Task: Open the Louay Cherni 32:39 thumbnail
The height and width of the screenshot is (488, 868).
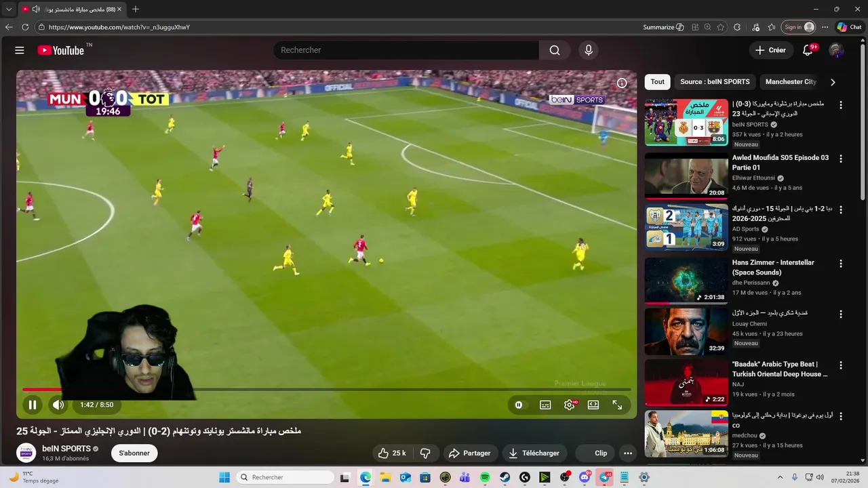Action: 686,331
